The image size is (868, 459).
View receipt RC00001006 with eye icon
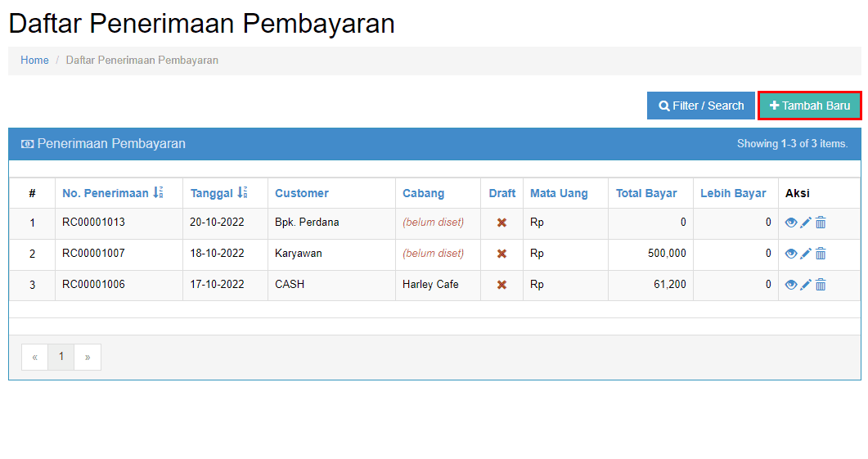point(791,285)
